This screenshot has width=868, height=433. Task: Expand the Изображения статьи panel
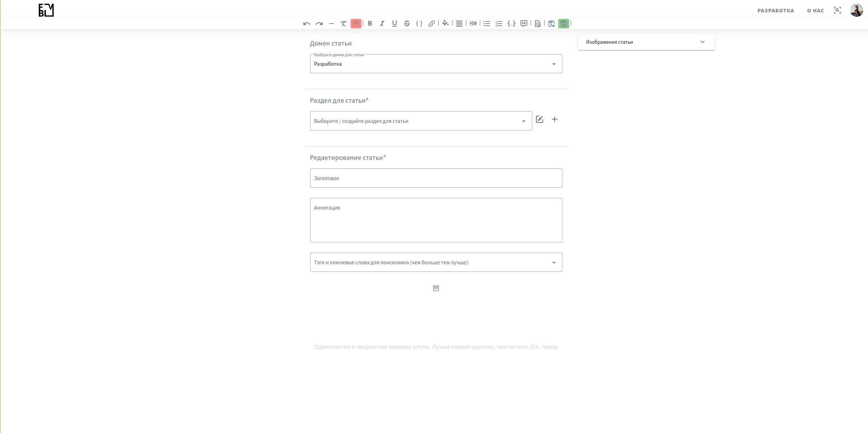coord(646,42)
